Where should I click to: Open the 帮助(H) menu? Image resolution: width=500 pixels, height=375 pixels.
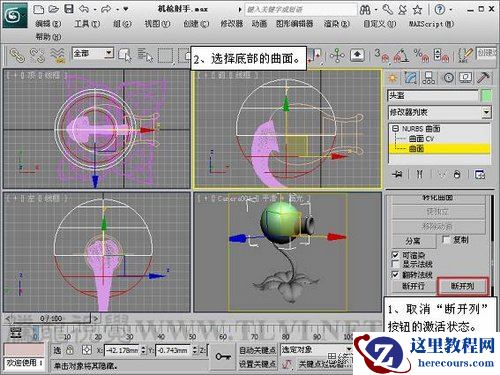pos(48,36)
